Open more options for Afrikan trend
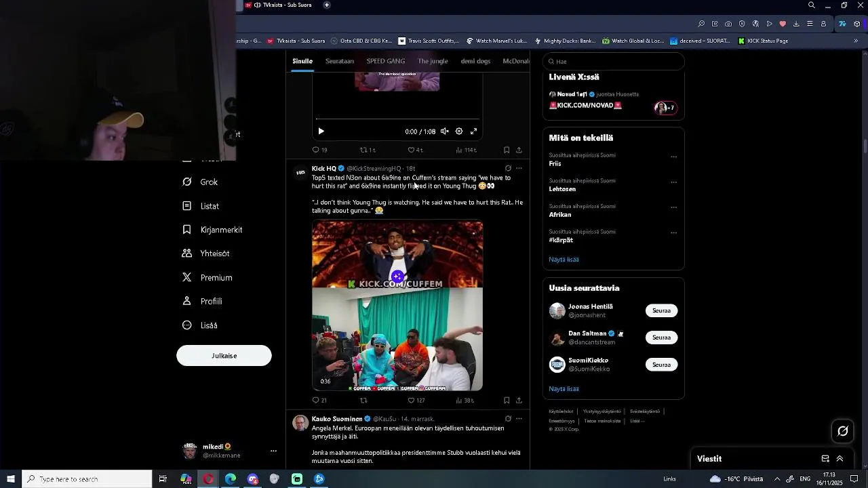Screen dimensions: 868x488 (673, 207)
